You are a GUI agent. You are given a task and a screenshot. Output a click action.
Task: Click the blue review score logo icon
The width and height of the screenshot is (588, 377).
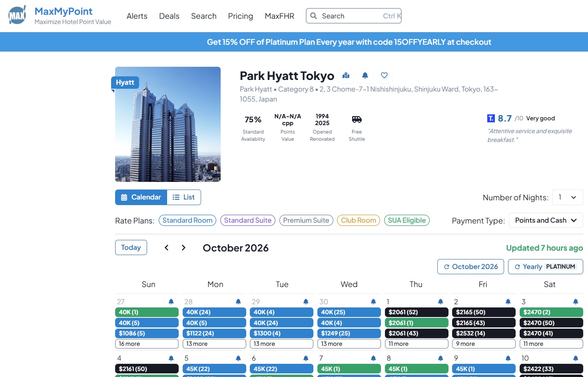point(491,118)
